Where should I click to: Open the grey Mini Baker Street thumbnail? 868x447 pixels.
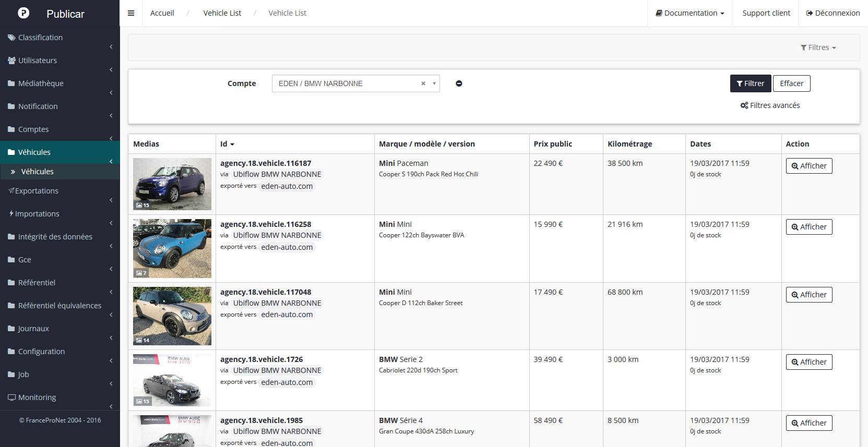[172, 316]
